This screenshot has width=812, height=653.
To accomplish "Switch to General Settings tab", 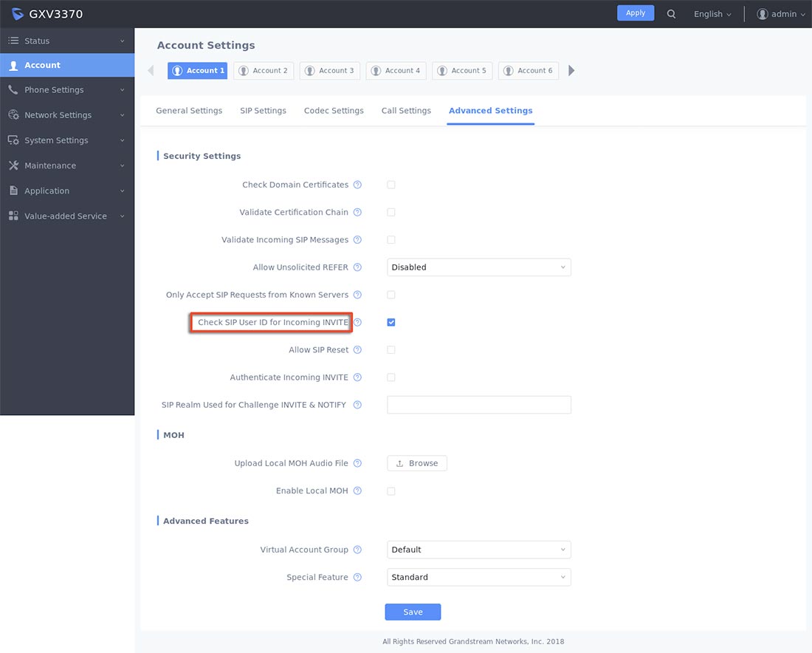I will [x=189, y=110].
